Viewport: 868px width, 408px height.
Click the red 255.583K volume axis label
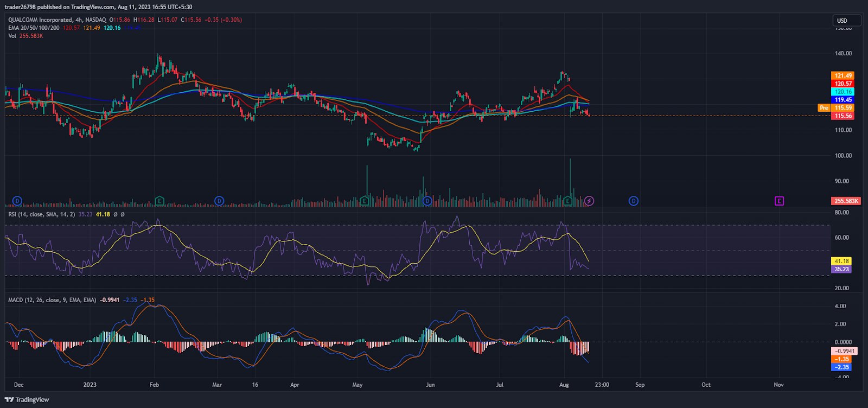point(846,201)
